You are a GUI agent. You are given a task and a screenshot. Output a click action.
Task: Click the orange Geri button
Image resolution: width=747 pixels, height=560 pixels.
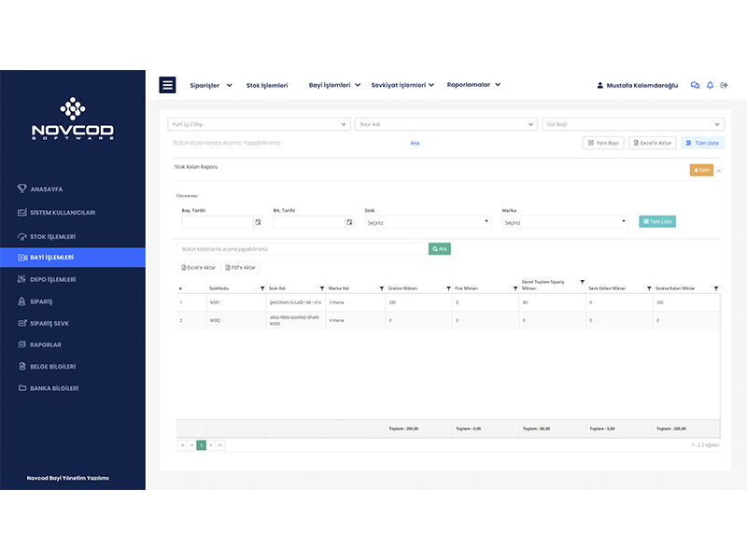[701, 170]
